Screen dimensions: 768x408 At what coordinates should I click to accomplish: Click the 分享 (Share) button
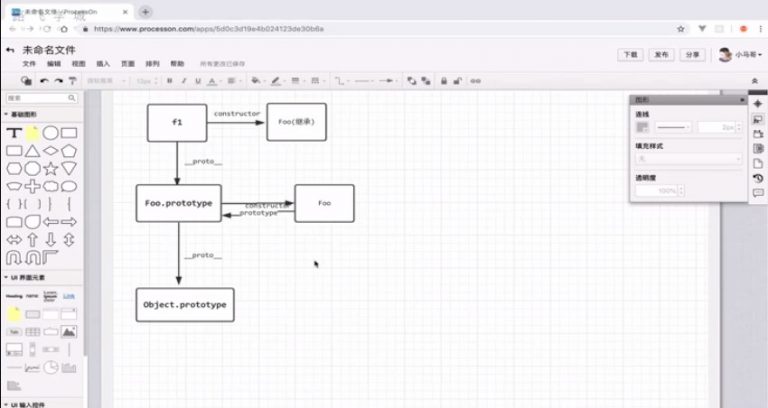(692, 55)
